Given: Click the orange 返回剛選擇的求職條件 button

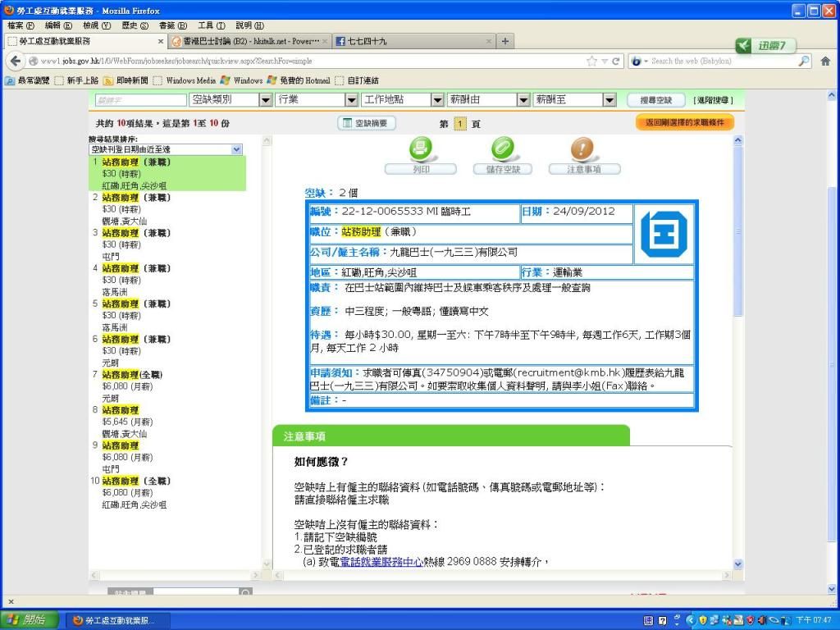Looking at the screenshot, I should (685, 123).
